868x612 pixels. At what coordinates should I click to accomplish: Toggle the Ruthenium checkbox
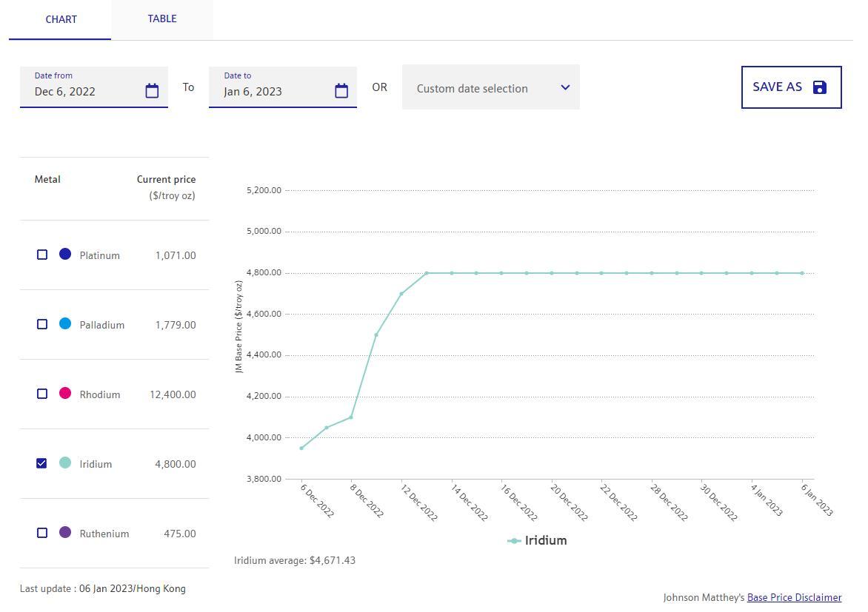tap(42, 533)
